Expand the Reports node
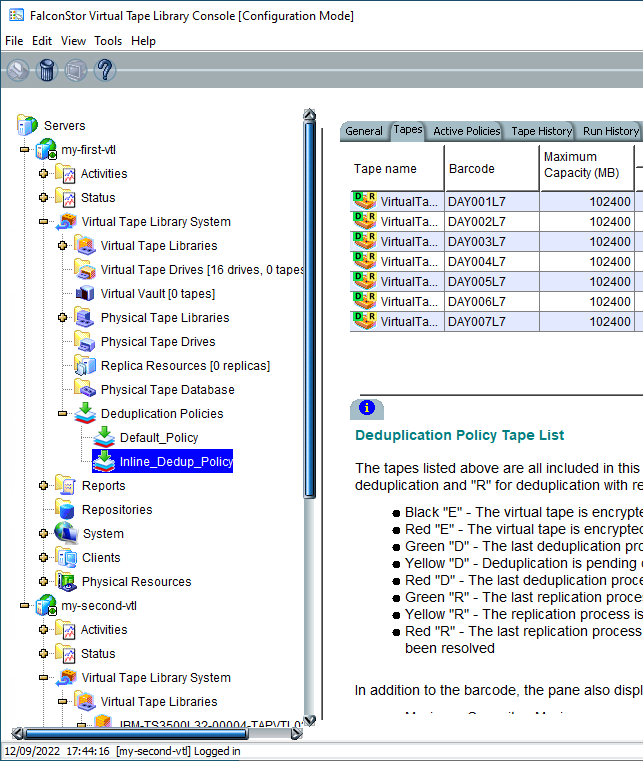The image size is (643, 761). pyautogui.click(x=44, y=485)
